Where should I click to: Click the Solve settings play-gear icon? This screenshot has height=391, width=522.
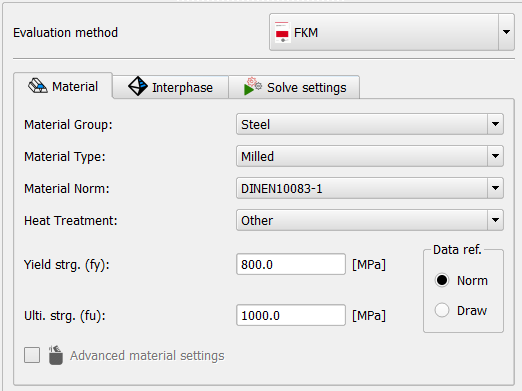(x=252, y=86)
